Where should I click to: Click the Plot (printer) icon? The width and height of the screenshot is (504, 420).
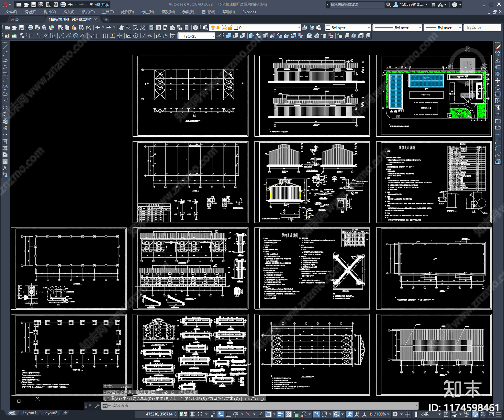[30, 28]
